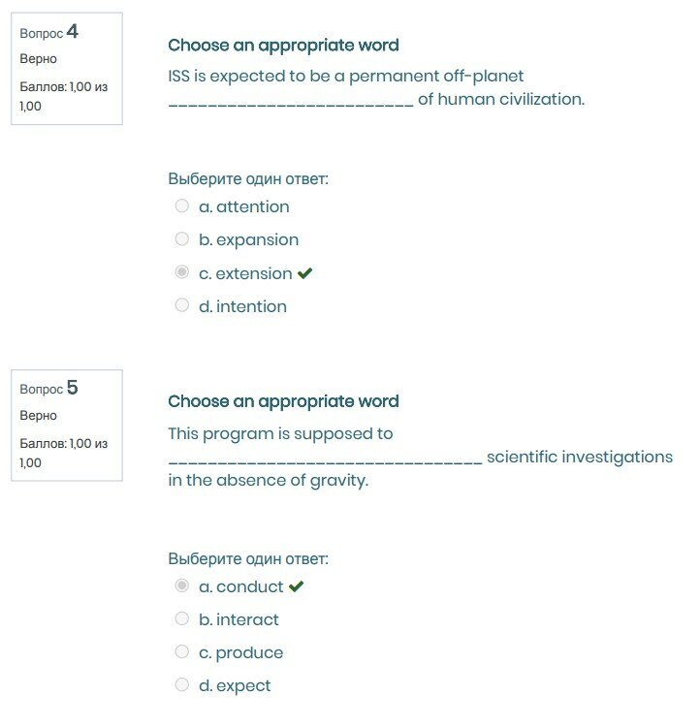The height and width of the screenshot is (728, 700).
Task: Click the 'interact' answer label text
Action: [x=247, y=619]
